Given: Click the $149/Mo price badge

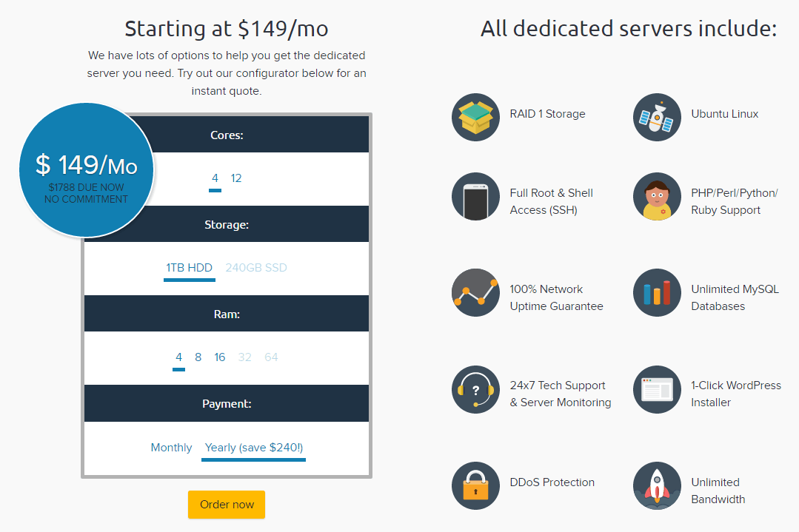Looking at the screenshot, I should 85,169.
